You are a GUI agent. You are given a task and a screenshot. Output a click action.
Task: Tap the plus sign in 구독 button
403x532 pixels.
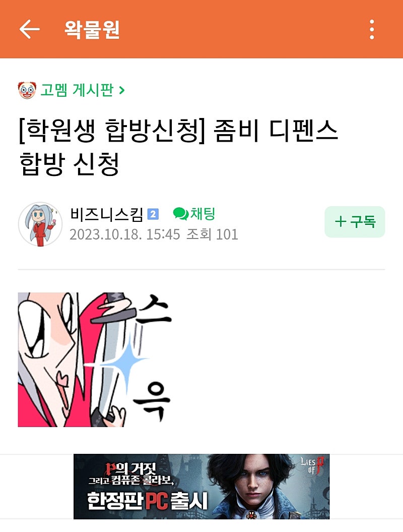pyautogui.click(x=341, y=222)
